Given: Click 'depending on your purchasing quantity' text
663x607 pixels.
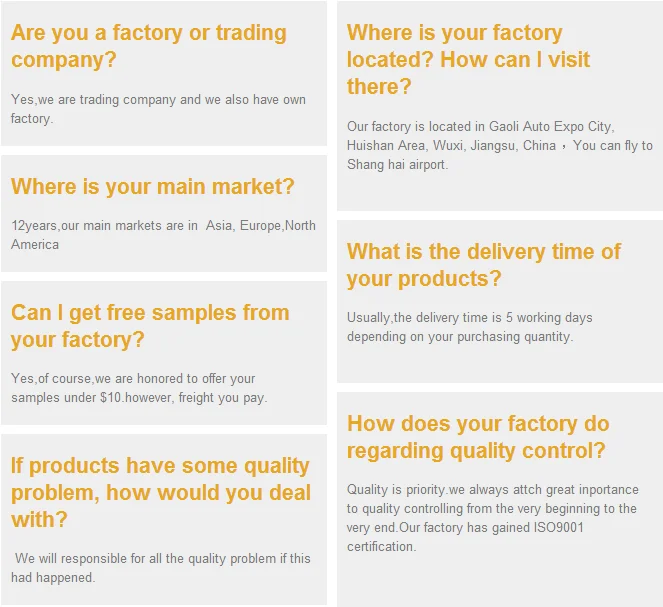Looking at the screenshot, I should (x=460, y=337).
